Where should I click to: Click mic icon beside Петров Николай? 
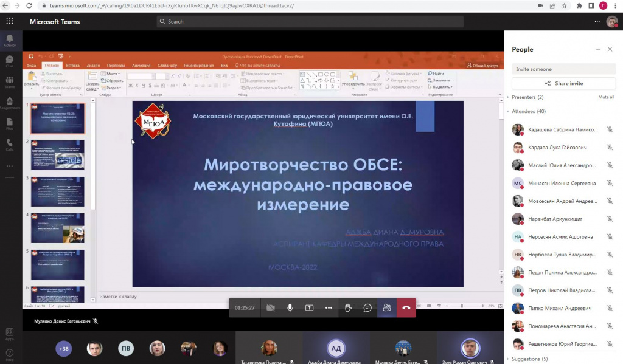(610, 290)
